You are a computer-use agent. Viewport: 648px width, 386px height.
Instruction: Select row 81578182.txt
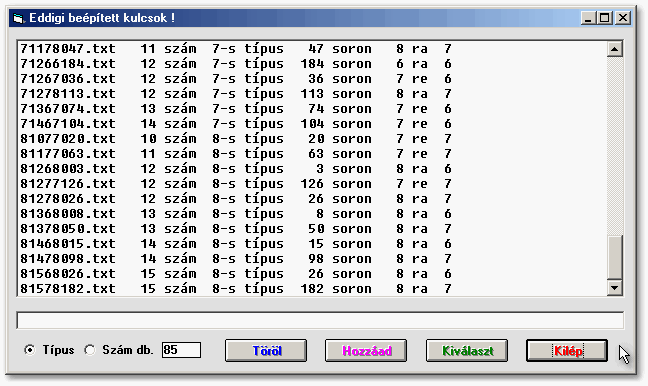(x=312, y=288)
